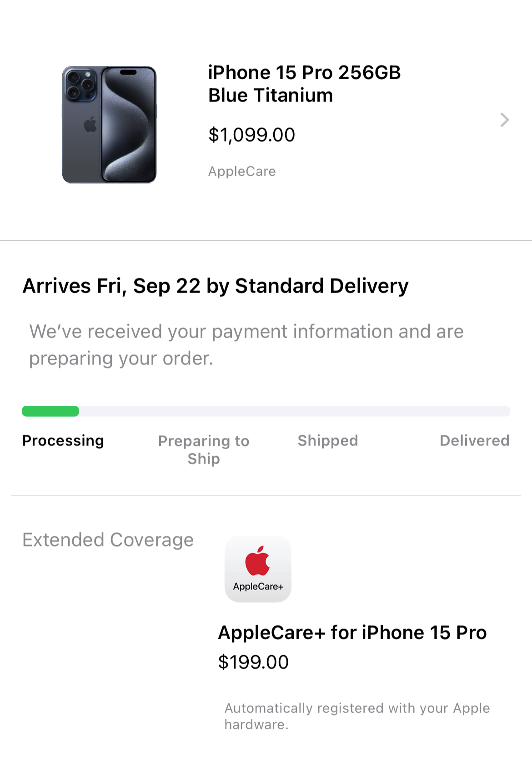Tap the payment information status message
The image size is (532, 758).
point(246,345)
